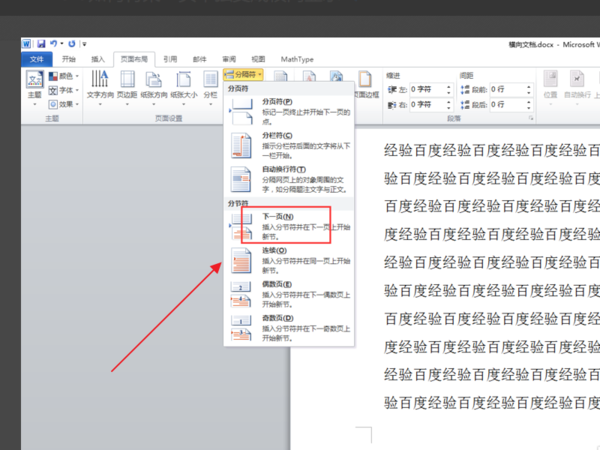Image resolution: width=600 pixels, height=450 pixels.
Task: Click the 纸张方向 (Orientation) icon
Action: coord(154,80)
